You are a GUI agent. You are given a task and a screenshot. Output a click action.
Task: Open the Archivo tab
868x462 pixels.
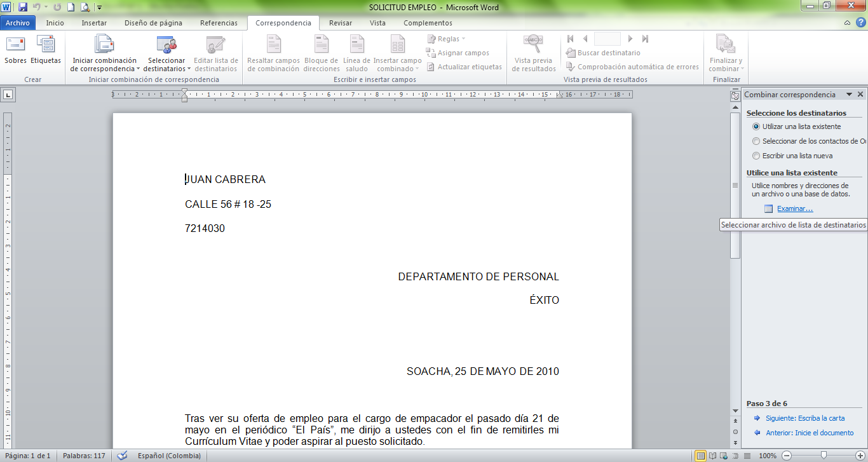click(18, 23)
